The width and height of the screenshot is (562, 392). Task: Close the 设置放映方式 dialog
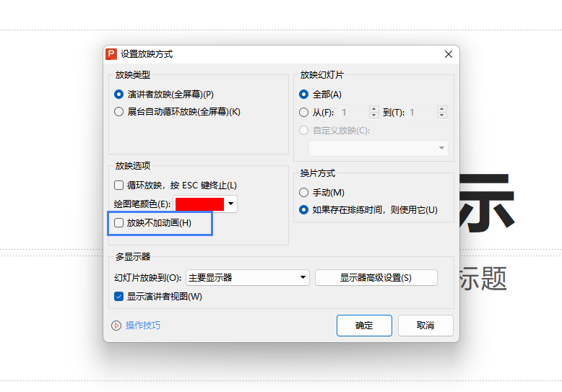click(x=449, y=54)
